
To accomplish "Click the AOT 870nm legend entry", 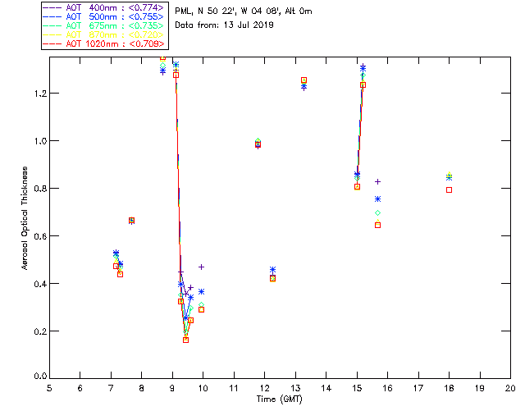I will [x=103, y=34].
